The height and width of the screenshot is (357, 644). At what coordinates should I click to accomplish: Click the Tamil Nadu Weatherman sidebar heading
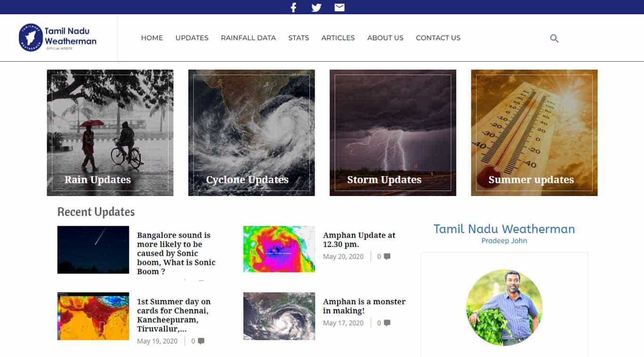coord(504,229)
